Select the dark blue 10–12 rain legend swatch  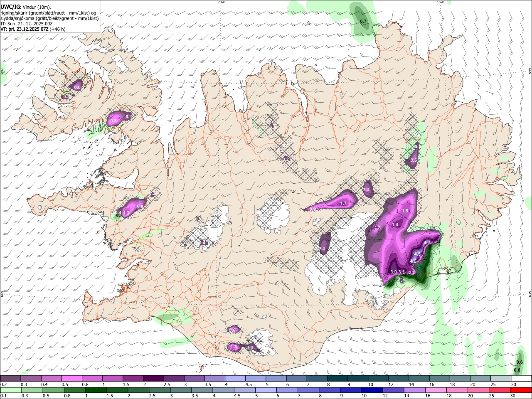point(372,390)
